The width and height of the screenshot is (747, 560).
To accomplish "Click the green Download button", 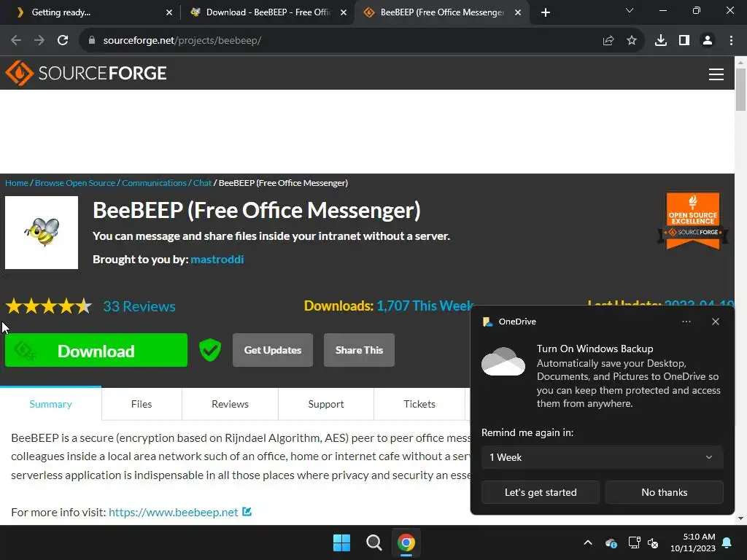I will coord(96,350).
